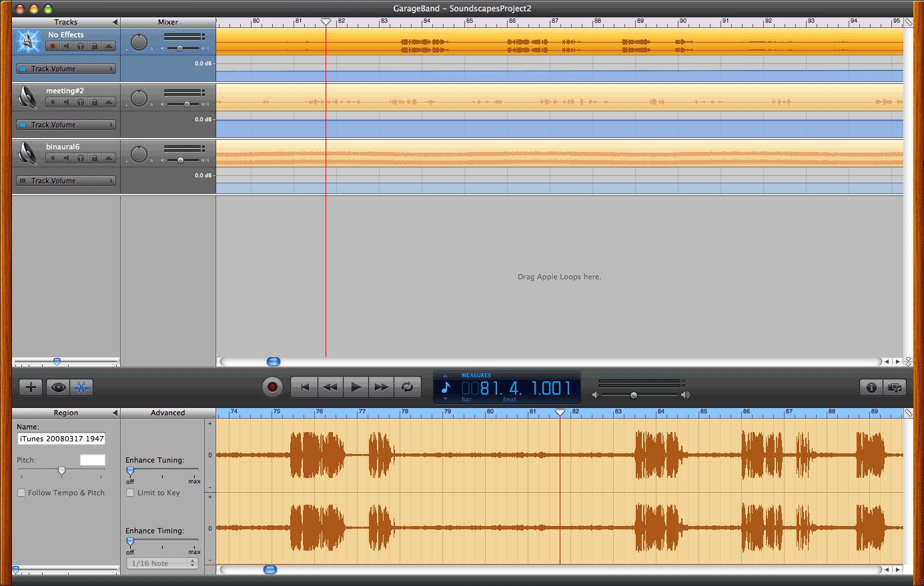This screenshot has width=924, height=586.
Task: Click the pan knob of binaural6 track
Action: [x=139, y=154]
